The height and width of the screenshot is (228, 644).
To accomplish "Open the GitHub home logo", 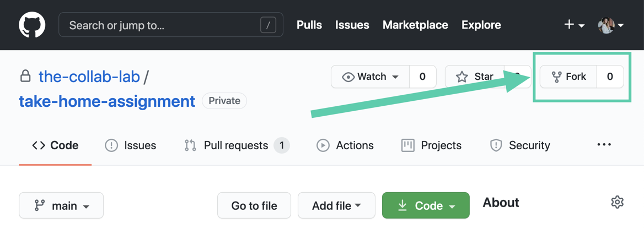I will tap(32, 25).
